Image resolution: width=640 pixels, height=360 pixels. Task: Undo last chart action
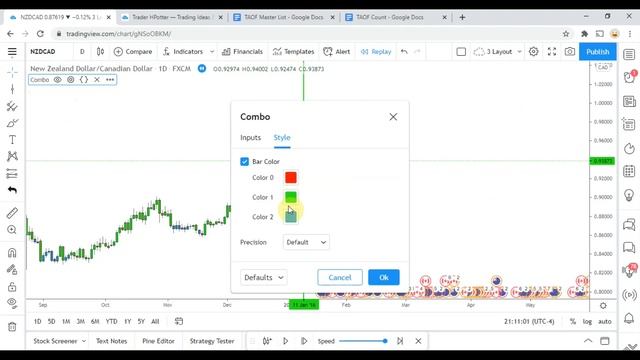pyautogui.click(x=404, y=52)
